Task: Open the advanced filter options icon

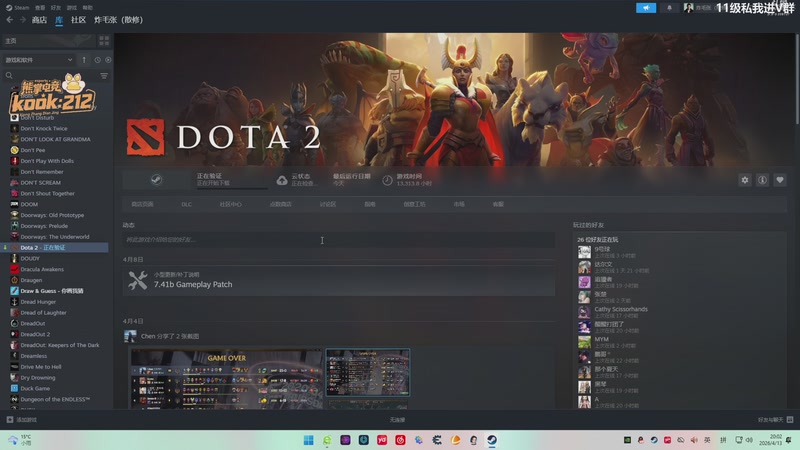Action: [104, 76]
